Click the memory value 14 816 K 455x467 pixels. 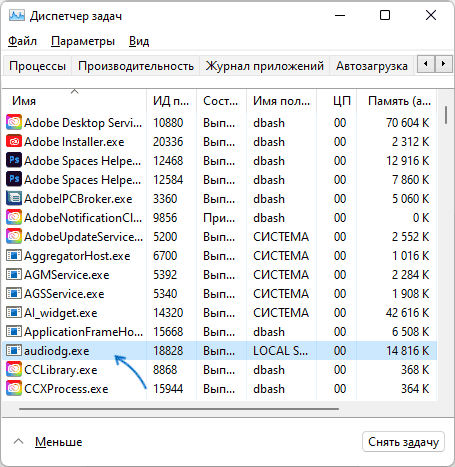click(407, 351)
